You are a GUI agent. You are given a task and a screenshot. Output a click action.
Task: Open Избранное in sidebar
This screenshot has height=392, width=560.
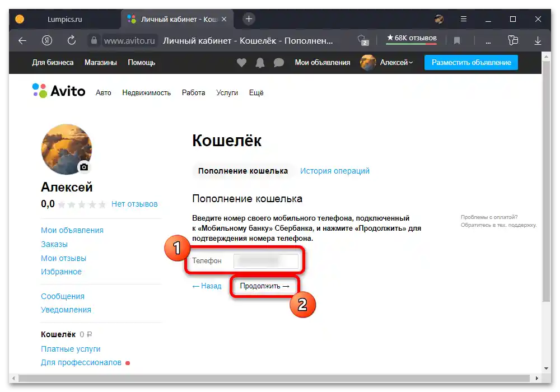point(61,272)
